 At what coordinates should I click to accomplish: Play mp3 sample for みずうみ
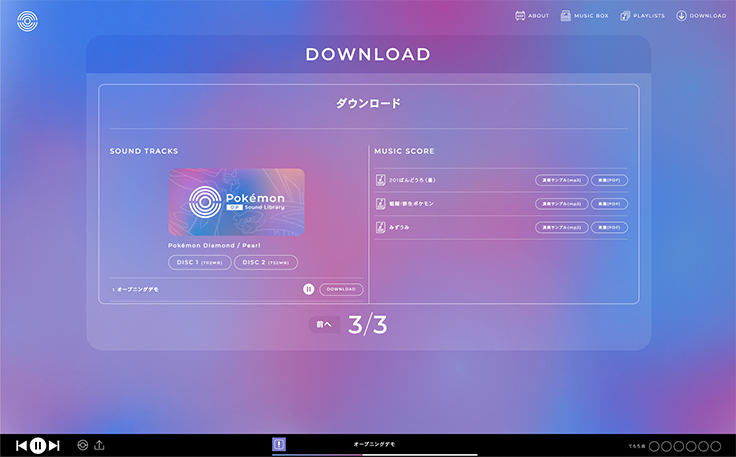[561, 227]
